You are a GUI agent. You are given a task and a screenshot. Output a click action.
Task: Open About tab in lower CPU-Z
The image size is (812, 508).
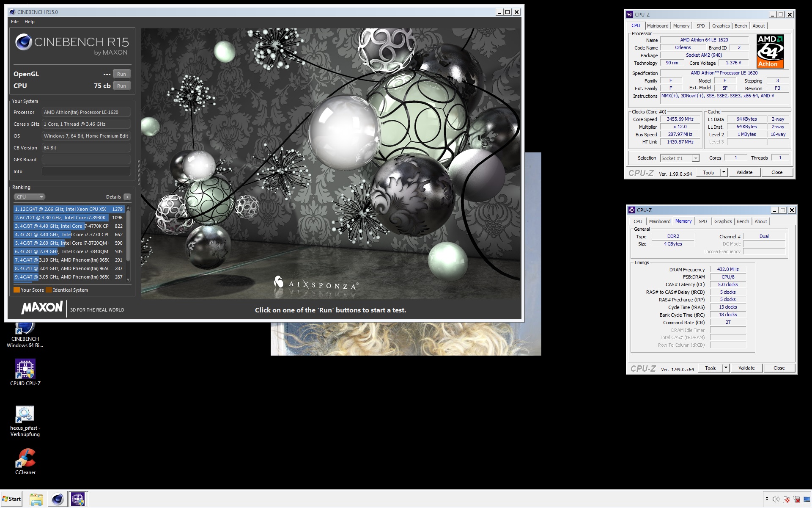pos(761,221)
